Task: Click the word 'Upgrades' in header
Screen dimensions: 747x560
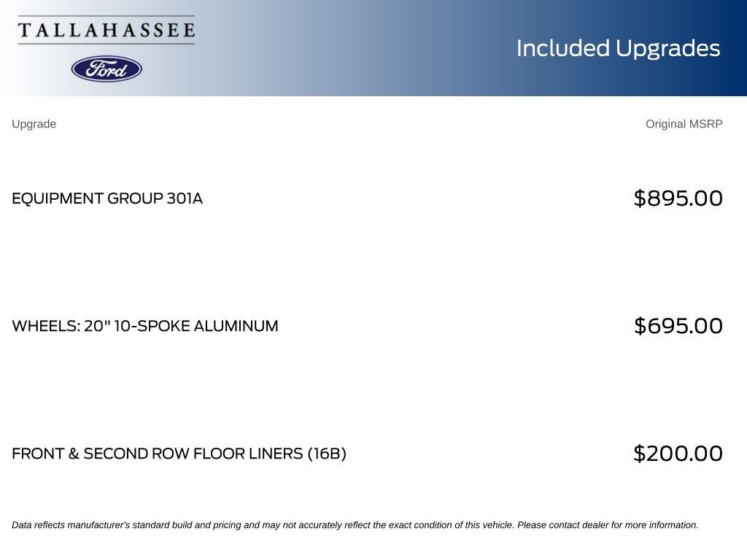Action: [x=668, y=49]
